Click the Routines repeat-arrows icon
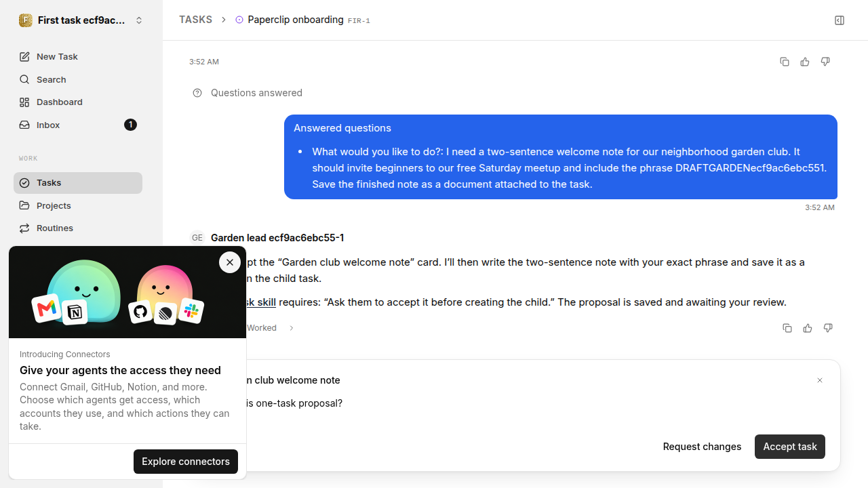868x488 pixels. click(x=24, y=228)
